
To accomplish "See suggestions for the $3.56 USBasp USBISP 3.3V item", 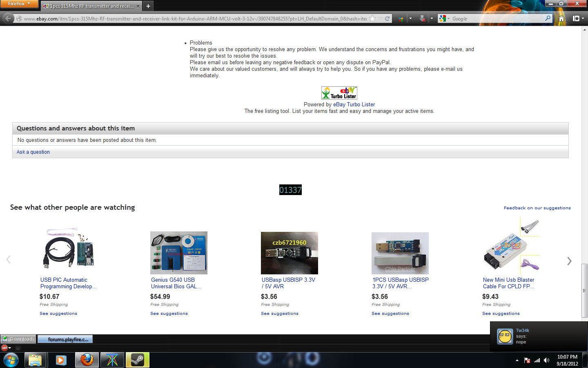I will pos(280,314).
